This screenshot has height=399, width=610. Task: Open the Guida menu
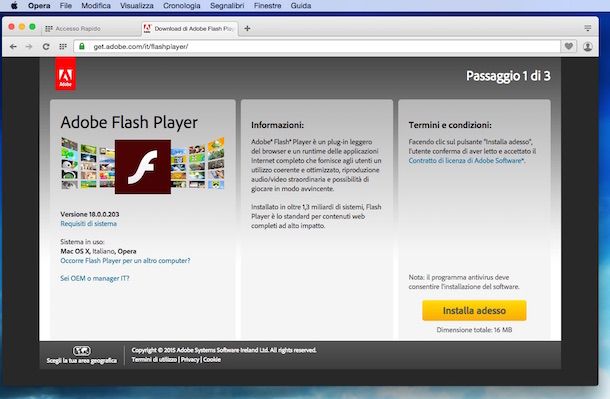(301, 5)
